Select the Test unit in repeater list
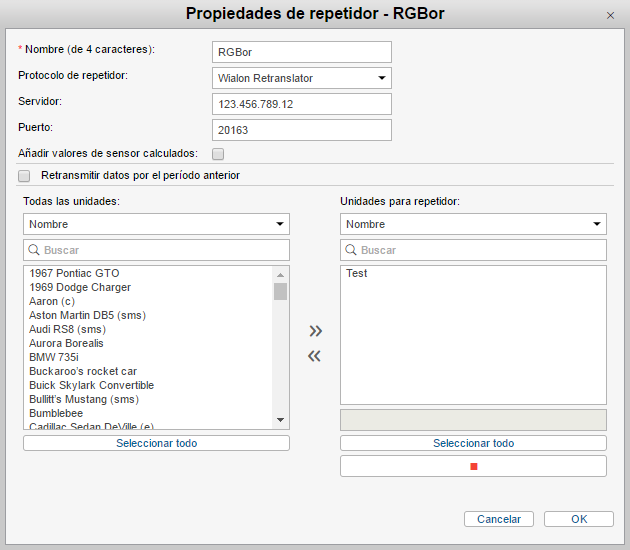Screen dimensions: 630x550 [x=357, y=273]
